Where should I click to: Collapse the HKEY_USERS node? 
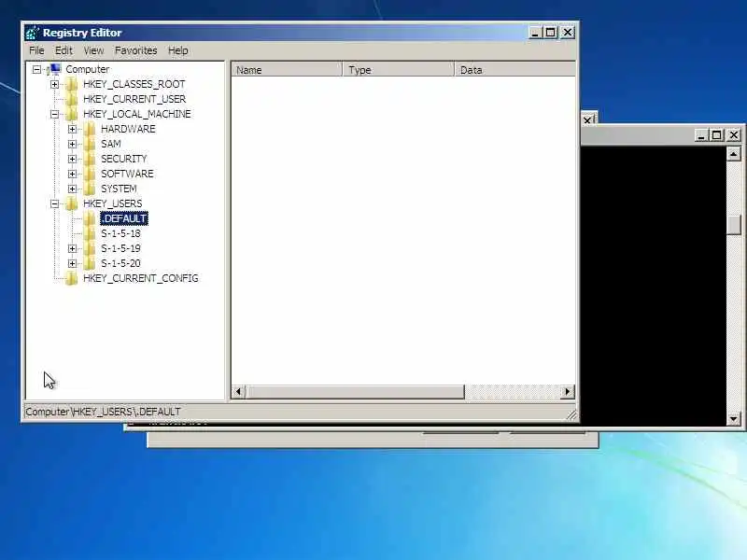(54, 203)
